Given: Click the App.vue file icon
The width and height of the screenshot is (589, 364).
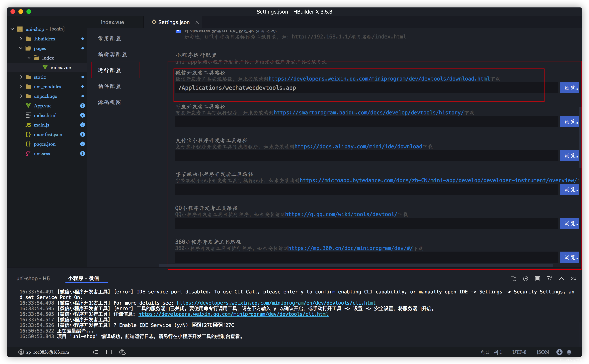Looking at the screenshot, I should click(x=28, y=106).
